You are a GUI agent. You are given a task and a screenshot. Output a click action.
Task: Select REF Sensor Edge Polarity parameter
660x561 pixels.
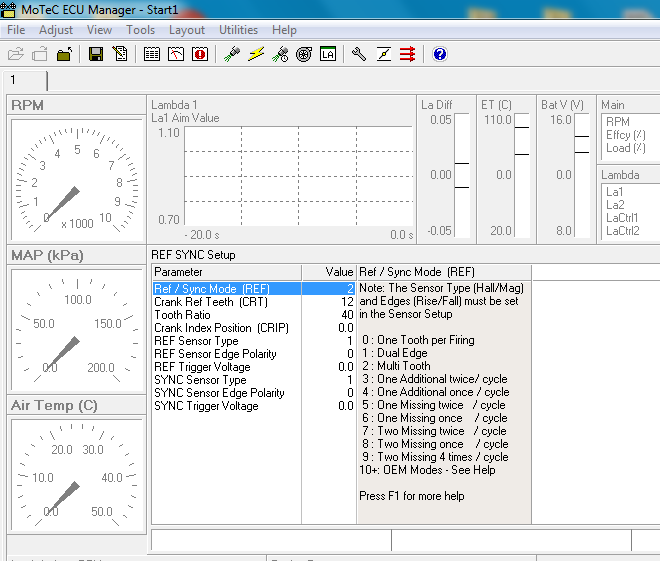point(215,354)
